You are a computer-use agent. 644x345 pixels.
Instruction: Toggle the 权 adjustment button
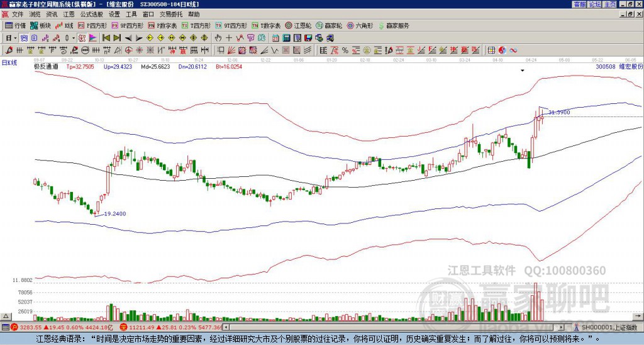tap(82, 38)
